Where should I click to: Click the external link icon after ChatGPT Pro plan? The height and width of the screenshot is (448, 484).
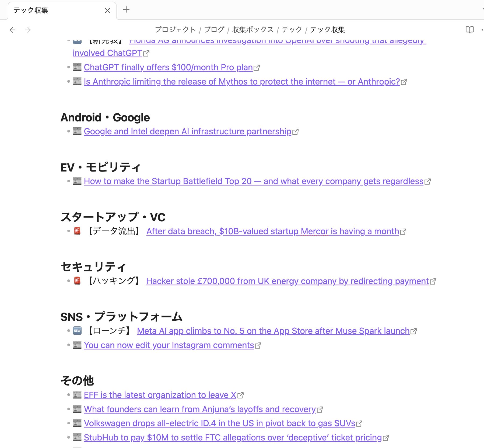click(x=257, y=68)
